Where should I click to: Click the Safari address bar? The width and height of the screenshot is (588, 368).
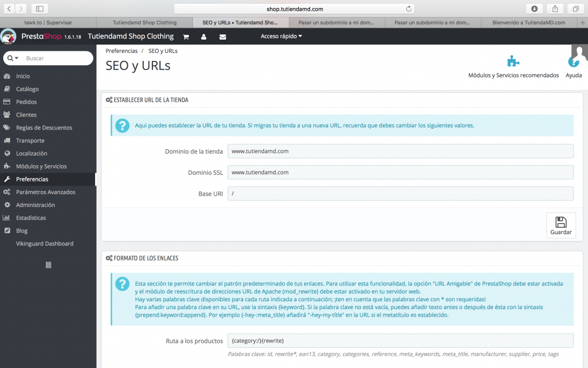coord(295,9)
